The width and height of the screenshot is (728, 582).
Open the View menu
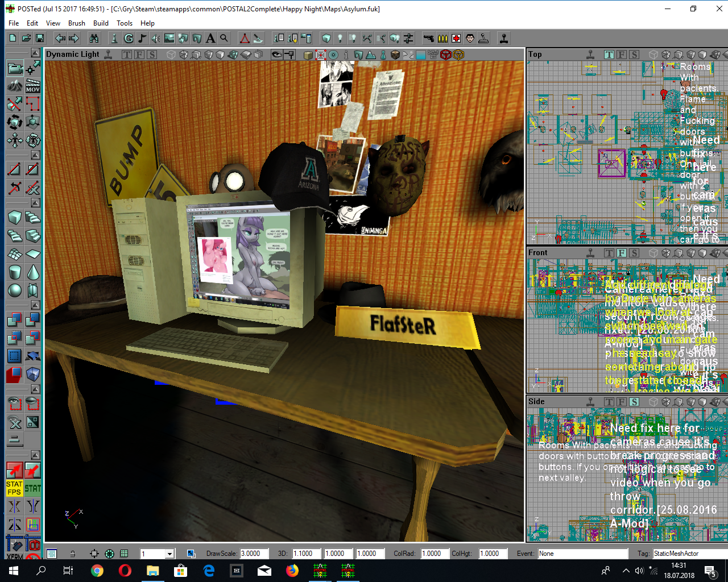click(x=53, y=23)
